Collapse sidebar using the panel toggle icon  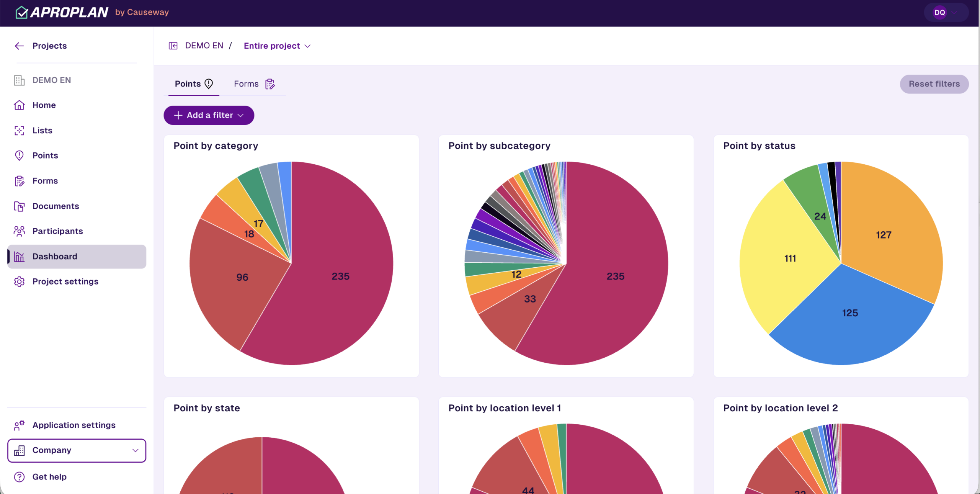point(173,46)
